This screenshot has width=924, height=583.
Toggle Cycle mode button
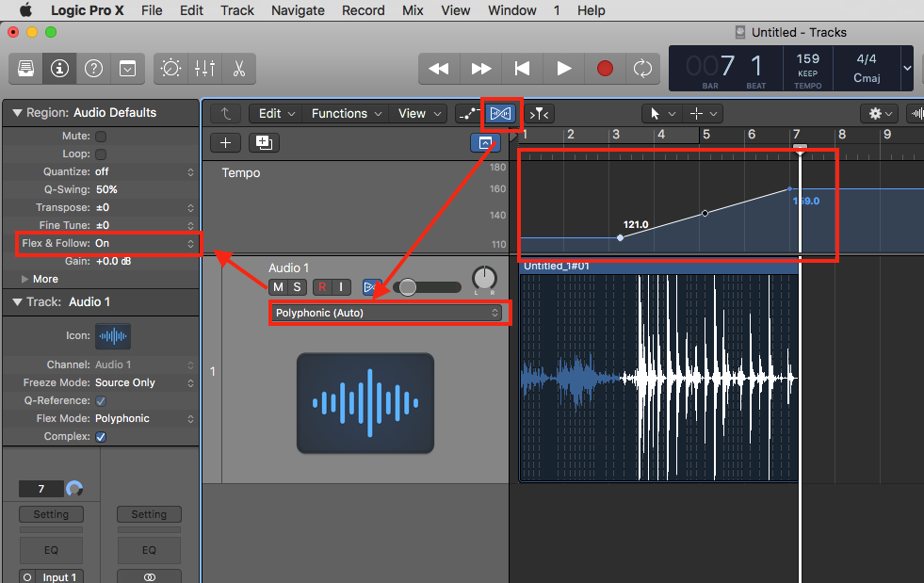click(x=642, y=69)
